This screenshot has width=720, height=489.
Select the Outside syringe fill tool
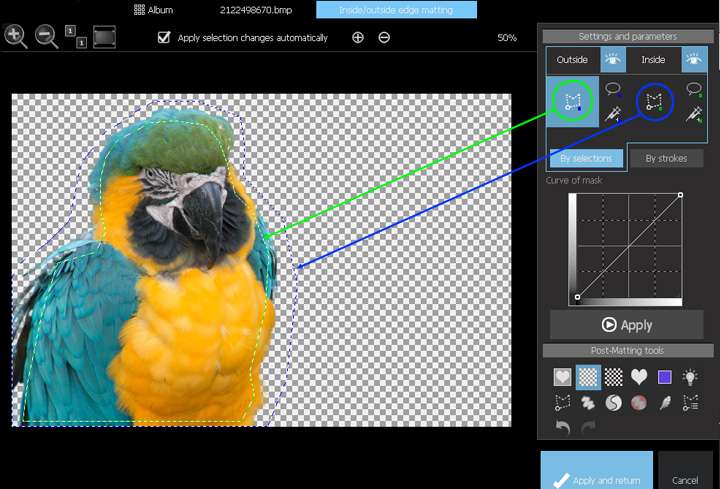click(613, 113)
